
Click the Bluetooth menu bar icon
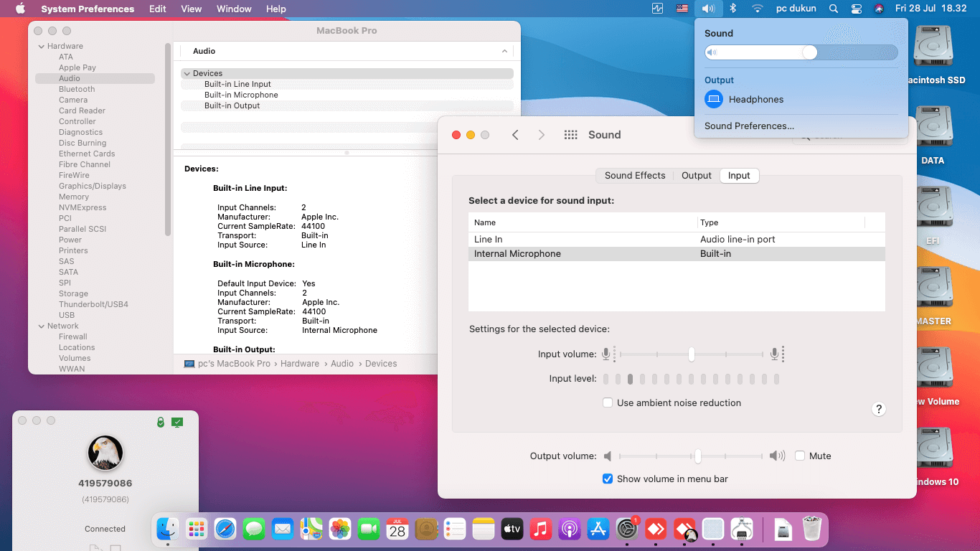pyautogui.click(x=732, y=9)
